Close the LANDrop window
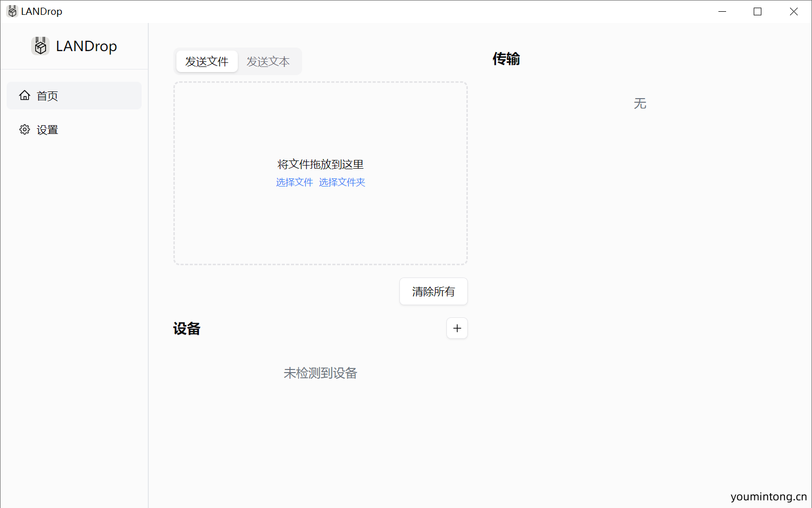Screen dimensions: 812x508 click(x=794, y=11)
